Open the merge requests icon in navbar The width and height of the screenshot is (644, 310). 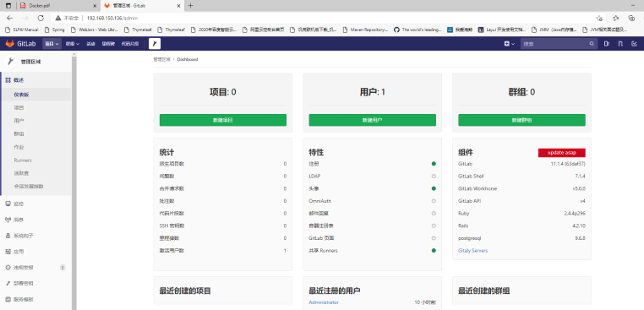click(x=620, y=44)
